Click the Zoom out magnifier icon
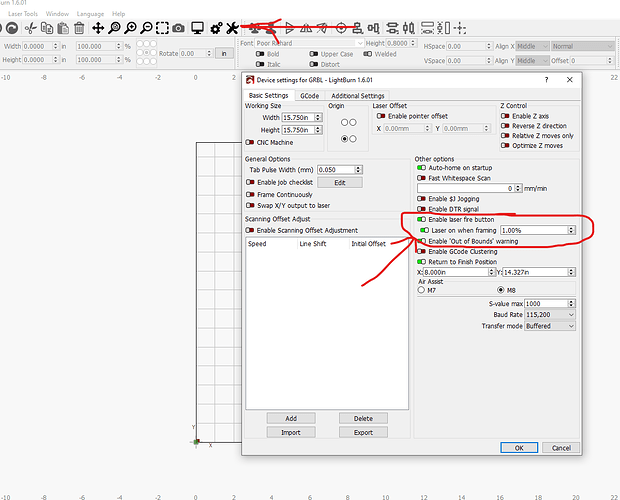 click(x=146, y=28)
